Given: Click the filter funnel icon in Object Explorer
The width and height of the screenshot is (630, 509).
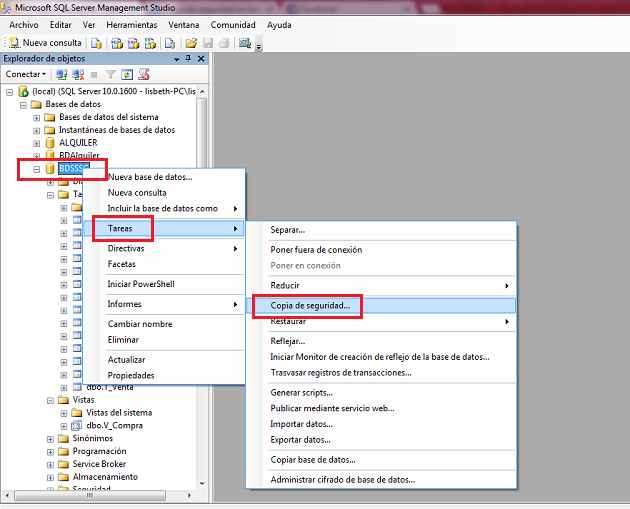Looking at the screenshot, I should coord(111,74).
